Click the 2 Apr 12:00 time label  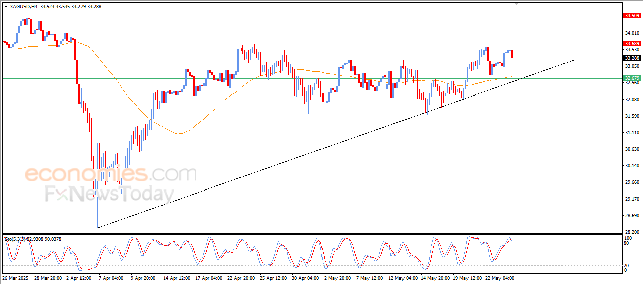pos(79,278)
